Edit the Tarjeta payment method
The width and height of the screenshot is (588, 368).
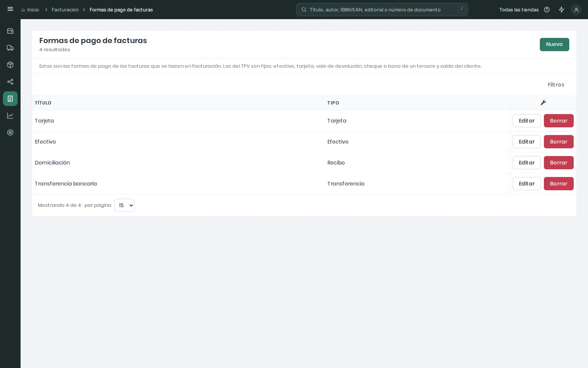[527, 121]
